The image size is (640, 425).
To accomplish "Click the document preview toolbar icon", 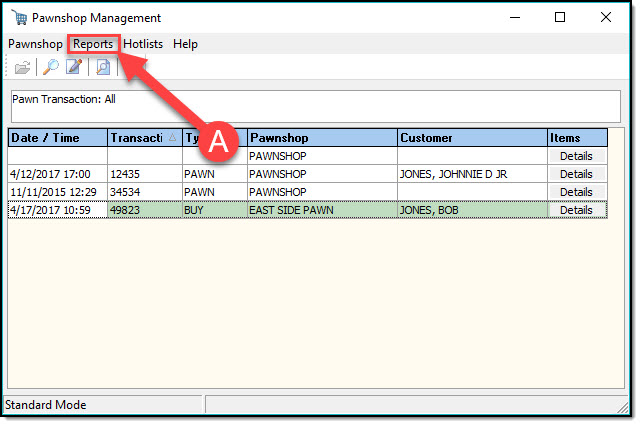I will [103, 67].
